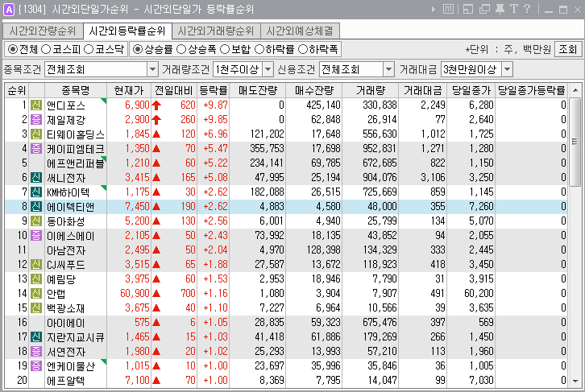Click the 신 badge on 티웨이홀딩스 row

[x=36, y=134]
